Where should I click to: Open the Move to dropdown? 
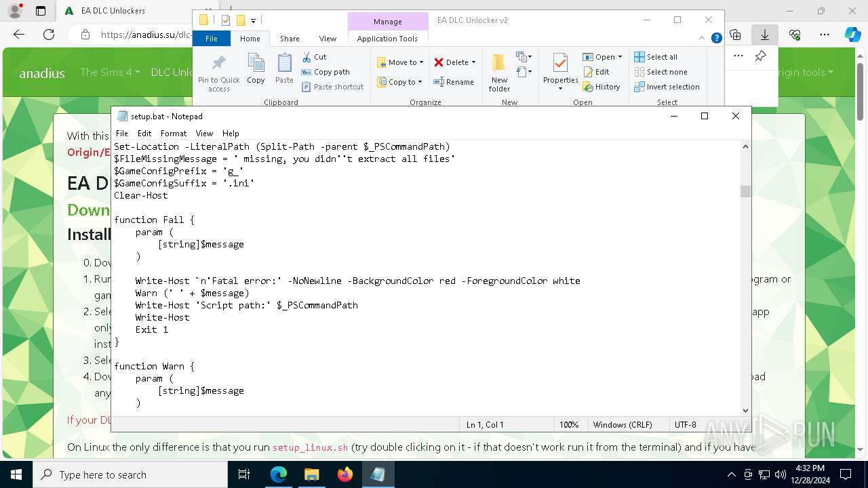[400, 62]
